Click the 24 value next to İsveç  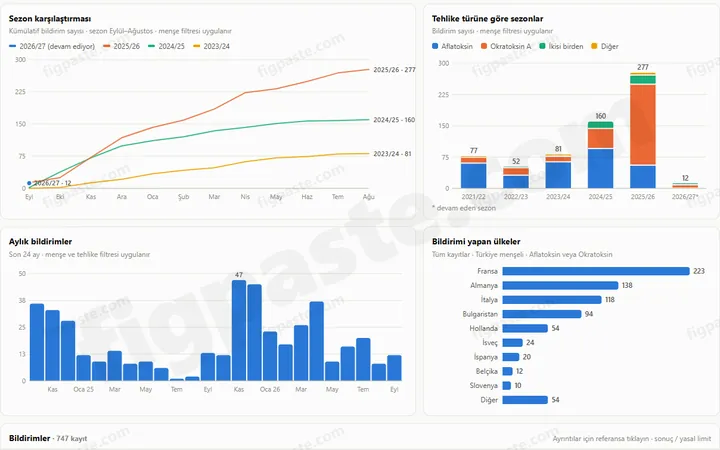pyautogui.click(x=530, y=343)
